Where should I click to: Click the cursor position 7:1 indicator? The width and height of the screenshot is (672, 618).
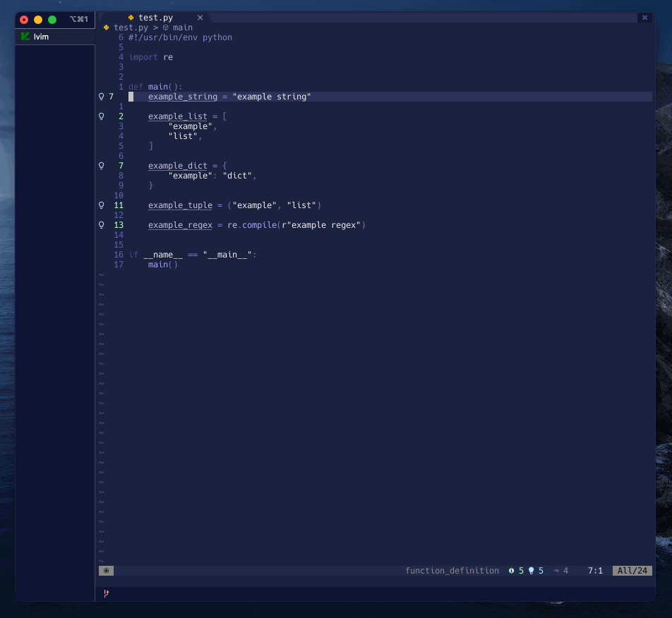pos(595,571)
